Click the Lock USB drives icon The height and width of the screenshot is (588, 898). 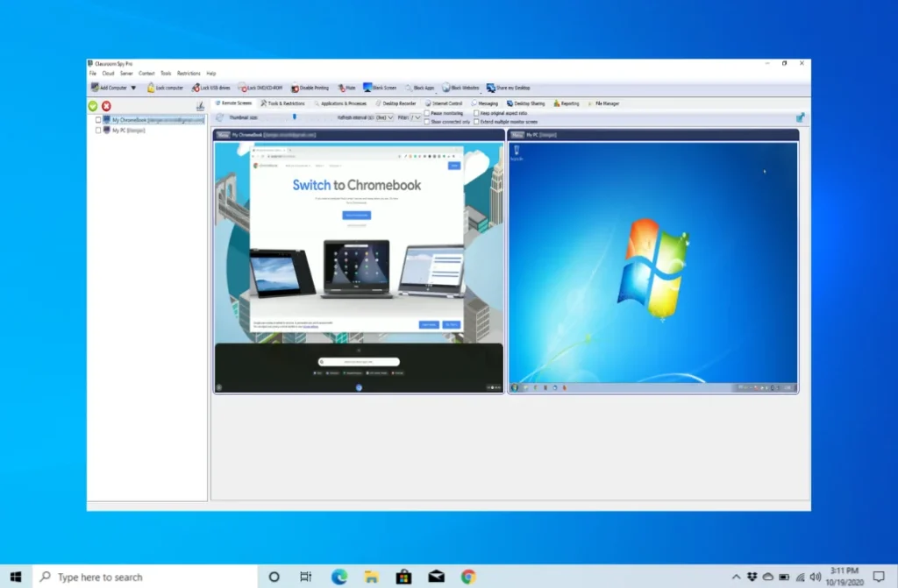point(196,88)
